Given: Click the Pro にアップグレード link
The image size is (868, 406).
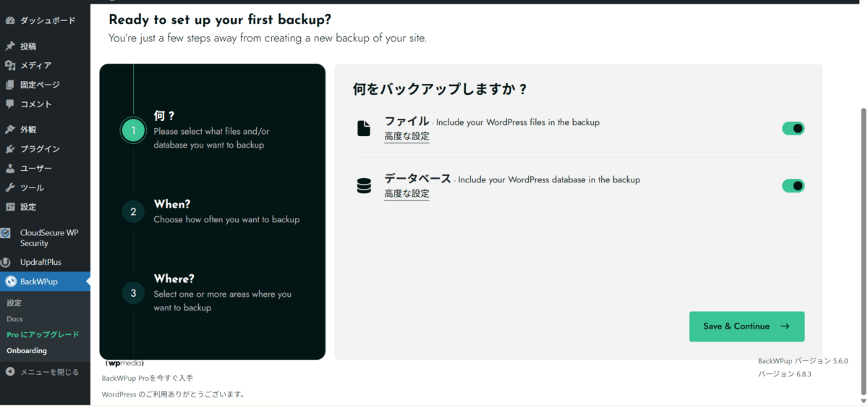Looking at the screenshot, I should point(43,335).
